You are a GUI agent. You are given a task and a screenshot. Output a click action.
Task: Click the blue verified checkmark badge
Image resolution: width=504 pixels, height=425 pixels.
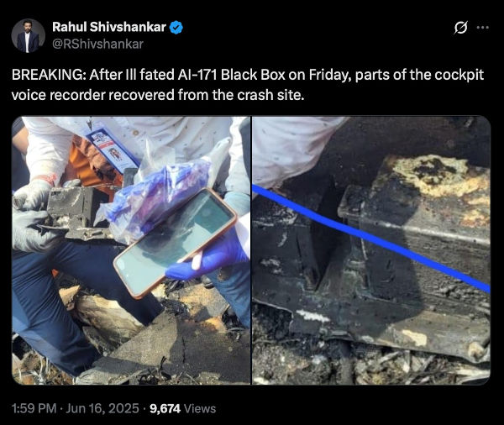coord(176,28)
